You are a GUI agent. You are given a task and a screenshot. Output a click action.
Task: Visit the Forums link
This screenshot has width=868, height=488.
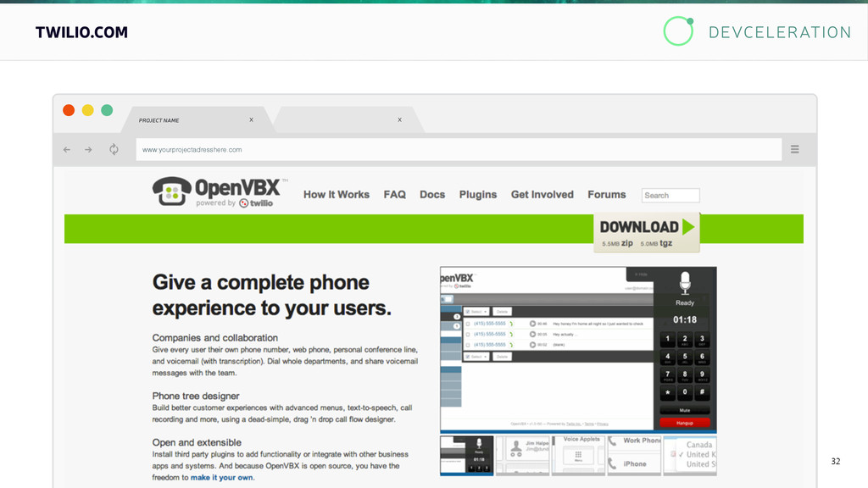click(x=607, y=195)
